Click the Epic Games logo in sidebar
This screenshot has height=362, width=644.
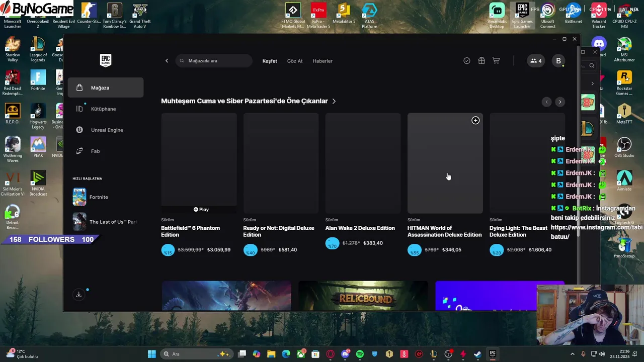106,60
